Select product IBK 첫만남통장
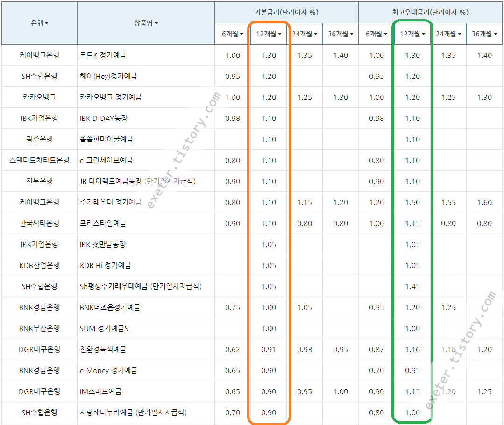Viewport: 504px width, 425px height. (x=103, y=244)
